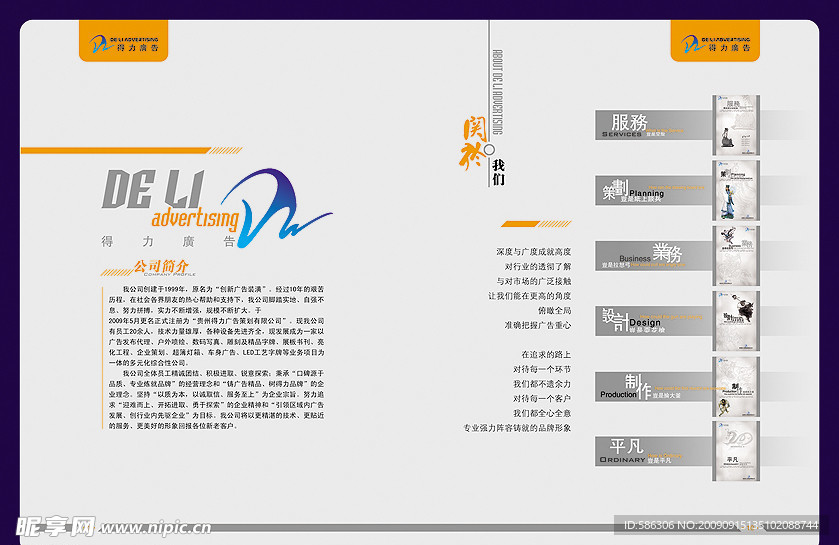Open the Ordinary page thumbnail
The image size is (839, 545).
tap(736, 451)
